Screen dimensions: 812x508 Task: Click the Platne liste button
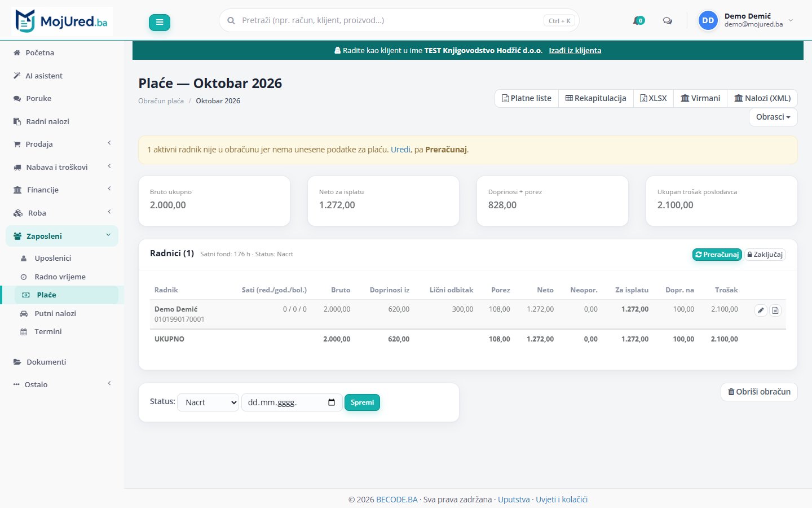[x=527, y=98]
